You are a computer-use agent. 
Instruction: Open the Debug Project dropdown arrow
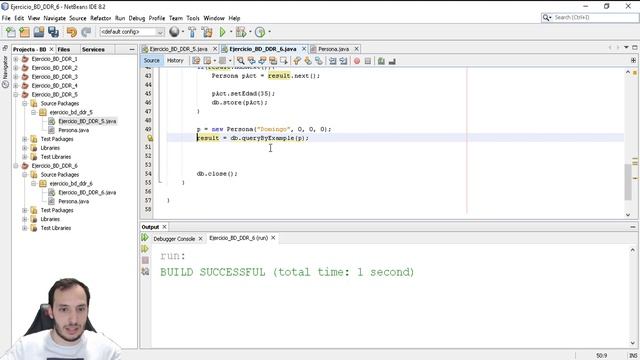tap(250, 32)
